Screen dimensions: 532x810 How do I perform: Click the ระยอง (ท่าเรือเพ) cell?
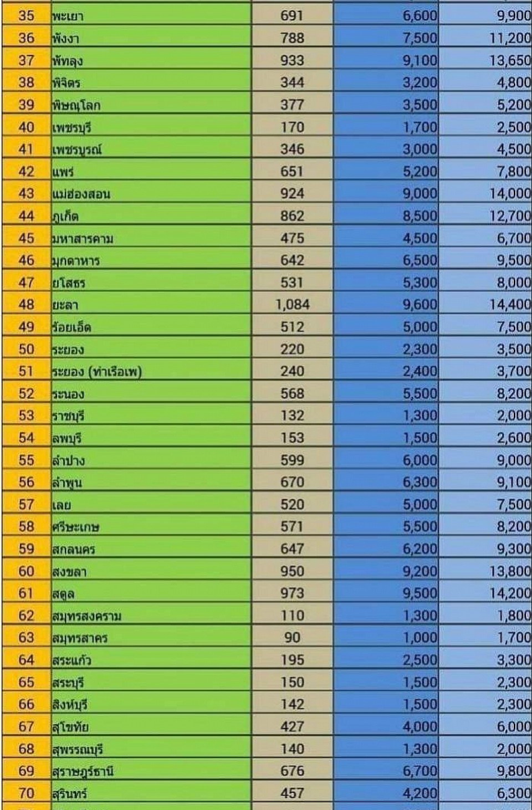(151, 371)
